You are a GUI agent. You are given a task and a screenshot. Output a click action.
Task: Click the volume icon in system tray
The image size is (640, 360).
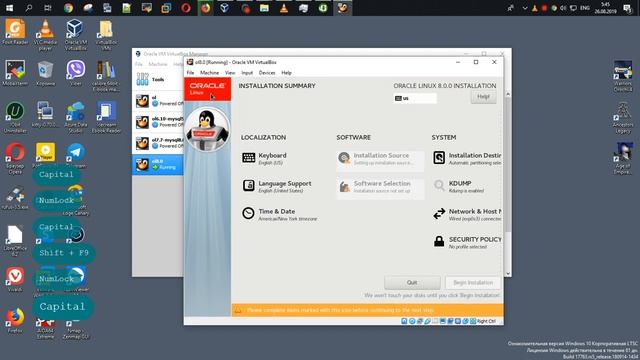(x=563, y=8)
